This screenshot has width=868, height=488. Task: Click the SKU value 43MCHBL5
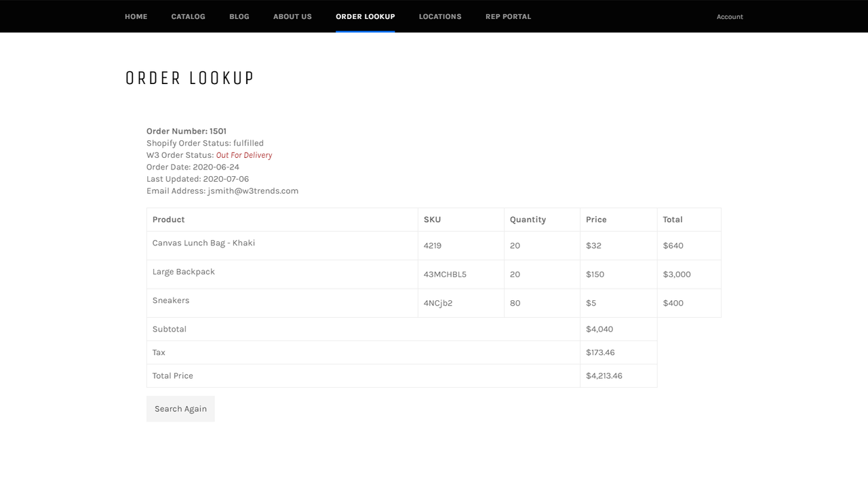(445, 274)
